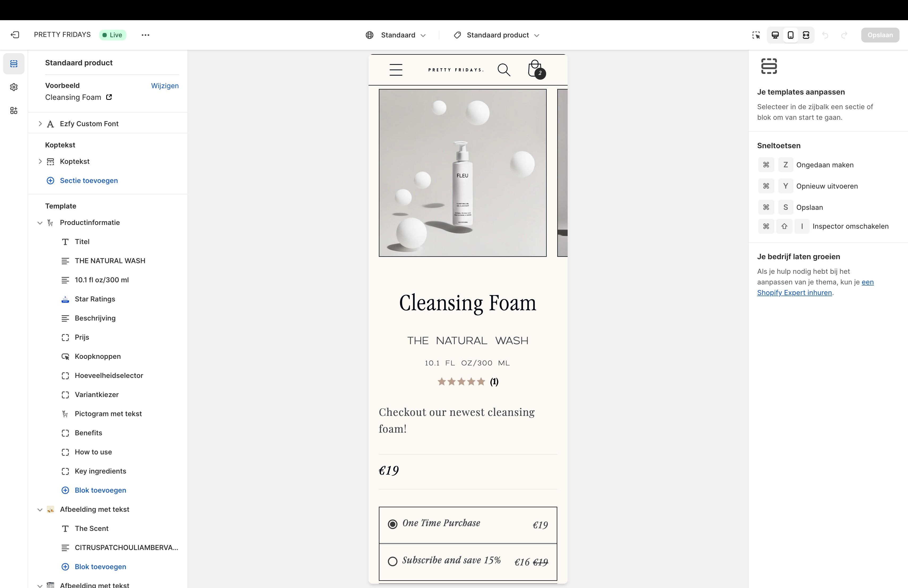This screenshot has width=908, height=588.
Task: Click the Cleansing Foam product image
Action: click(462, 173)
